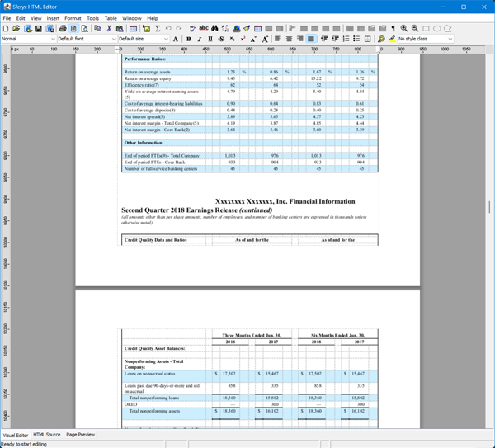Viewport: 495px width, 448px height.
Task: Click the Open file folder icon
Action: [x=16, y=28]
